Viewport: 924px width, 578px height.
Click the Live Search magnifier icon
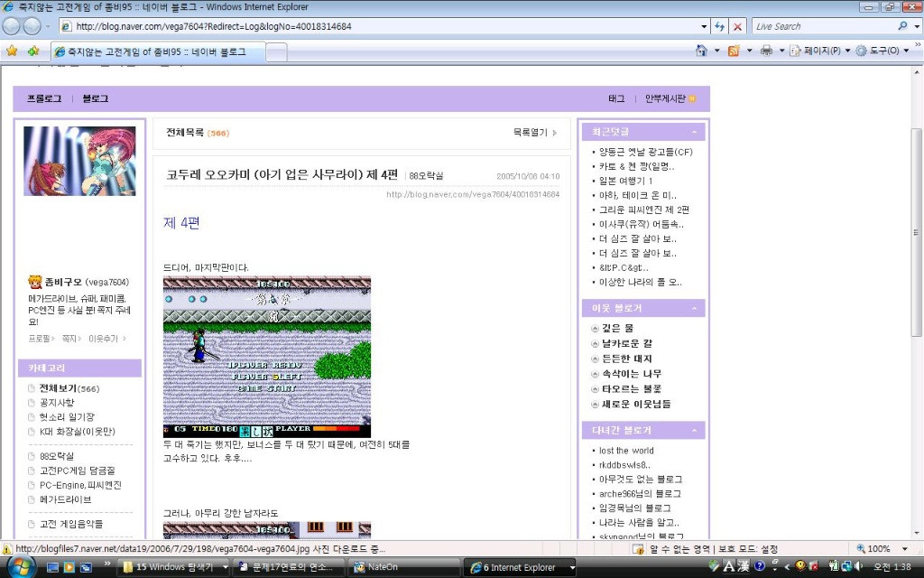(902, 26)
